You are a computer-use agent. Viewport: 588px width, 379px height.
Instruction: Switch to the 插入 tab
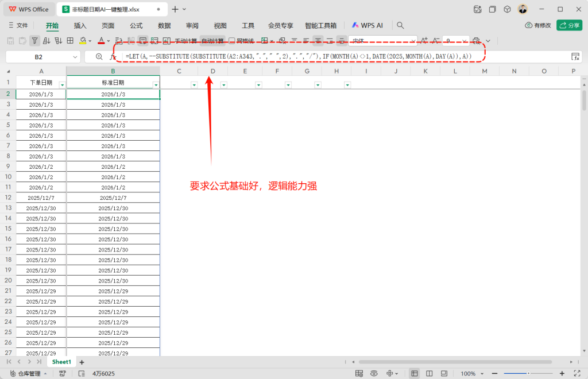point(80,25)
